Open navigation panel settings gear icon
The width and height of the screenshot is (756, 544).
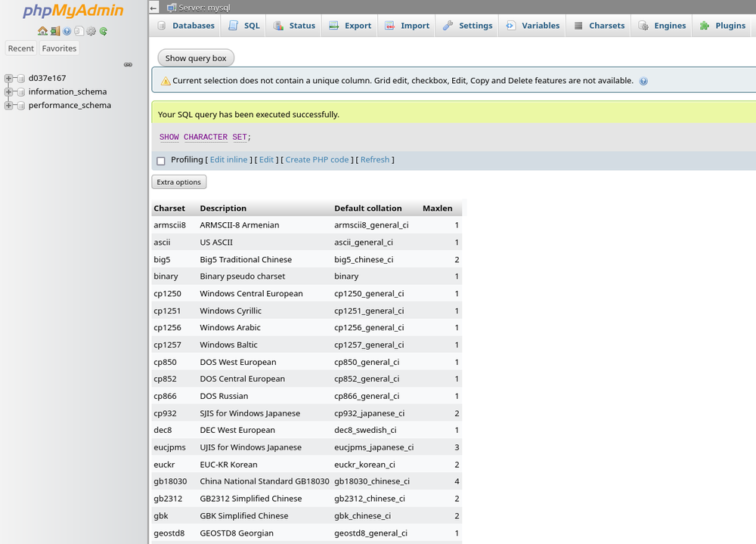pos(91,31)
